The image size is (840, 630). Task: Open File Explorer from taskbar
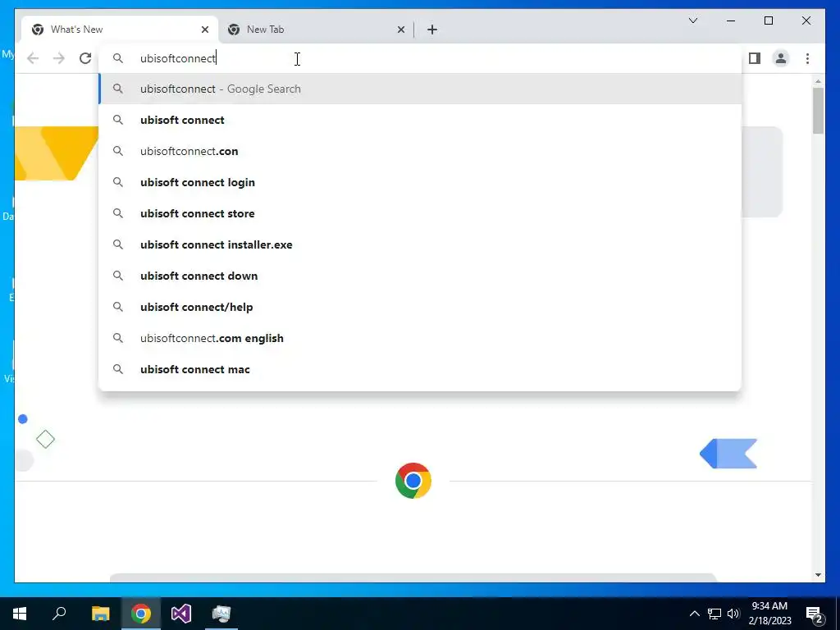[x=100, y=614]
